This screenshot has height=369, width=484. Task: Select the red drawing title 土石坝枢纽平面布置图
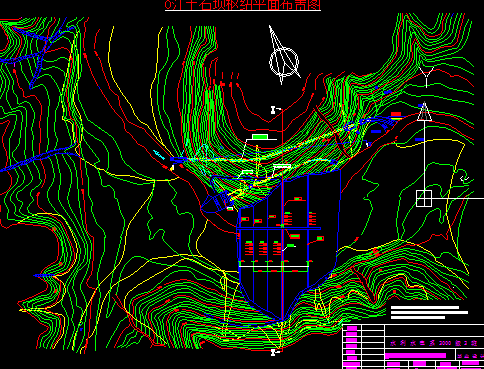[243, 5]
